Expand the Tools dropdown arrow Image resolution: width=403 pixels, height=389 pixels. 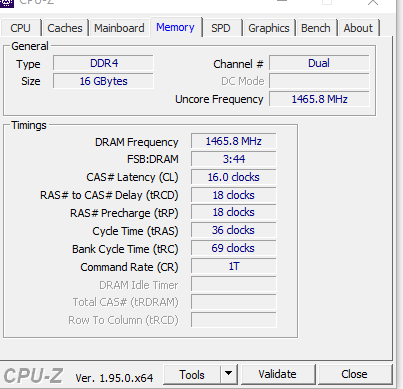tap(229, 375)
